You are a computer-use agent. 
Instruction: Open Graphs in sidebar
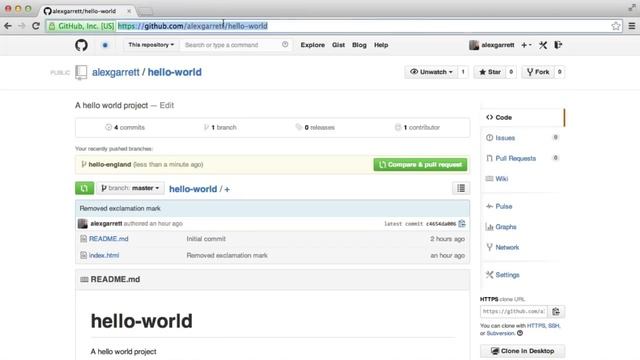tap(506, 227)
